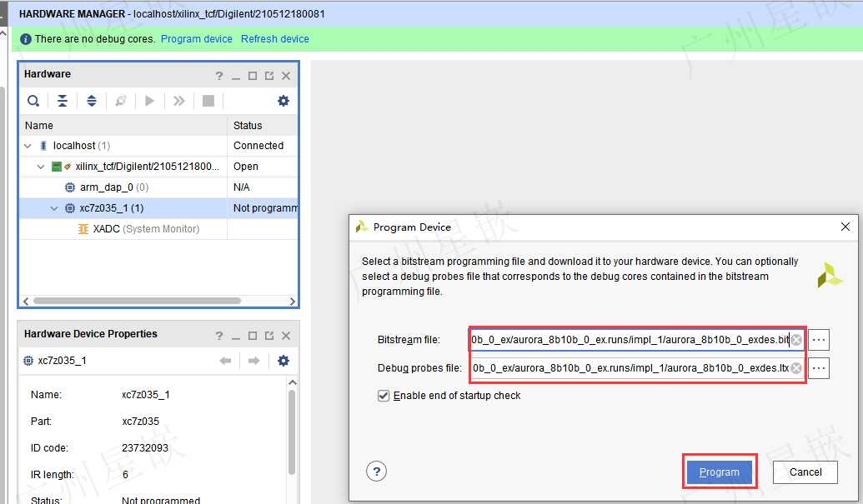Maximize Hardware Device Properties panel
This screenshot has width=863, height=504.
(253, 336)
